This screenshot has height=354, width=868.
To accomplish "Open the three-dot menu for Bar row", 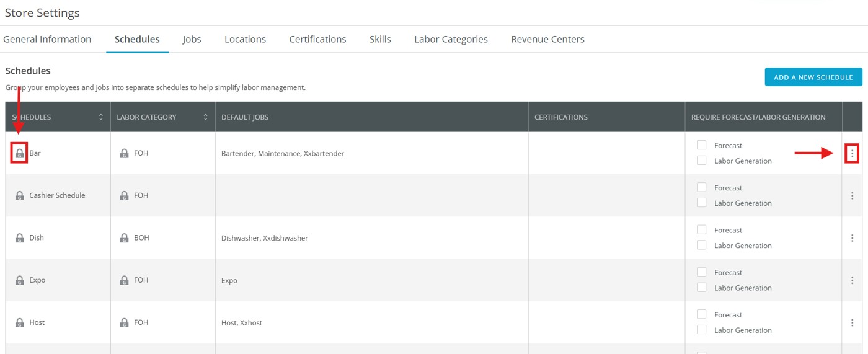I will pyautogui.click(x=852, y=153).
